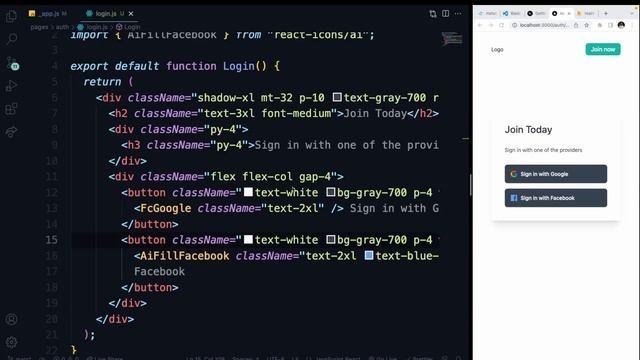Click Sign in with Facebook button

pos(556,198)
